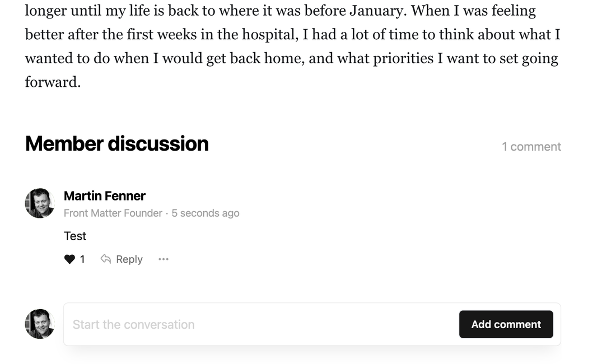This screenshot has height=364, width=602.
Task: Open Martin Fenner's profile via his name
Action: 105,196
